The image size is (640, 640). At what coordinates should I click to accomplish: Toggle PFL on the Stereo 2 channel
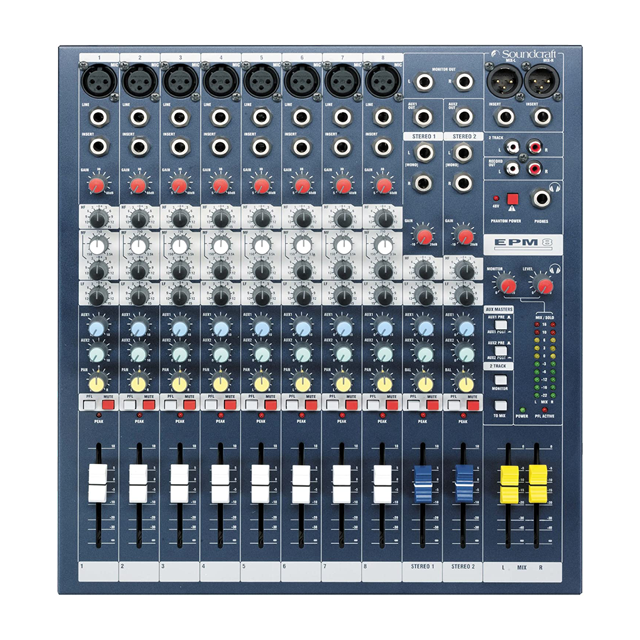coord(453,404)
